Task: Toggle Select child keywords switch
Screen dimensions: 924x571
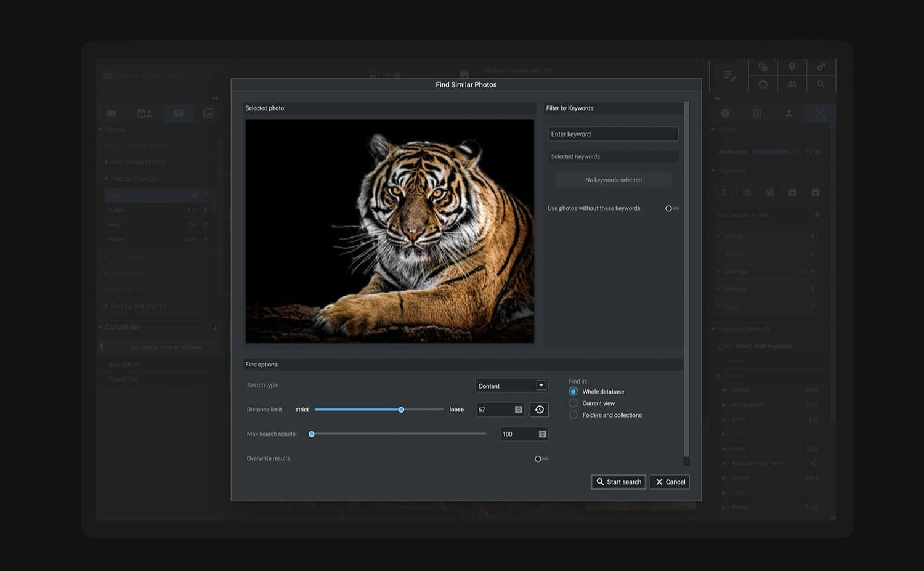Action: click(724, 346)
